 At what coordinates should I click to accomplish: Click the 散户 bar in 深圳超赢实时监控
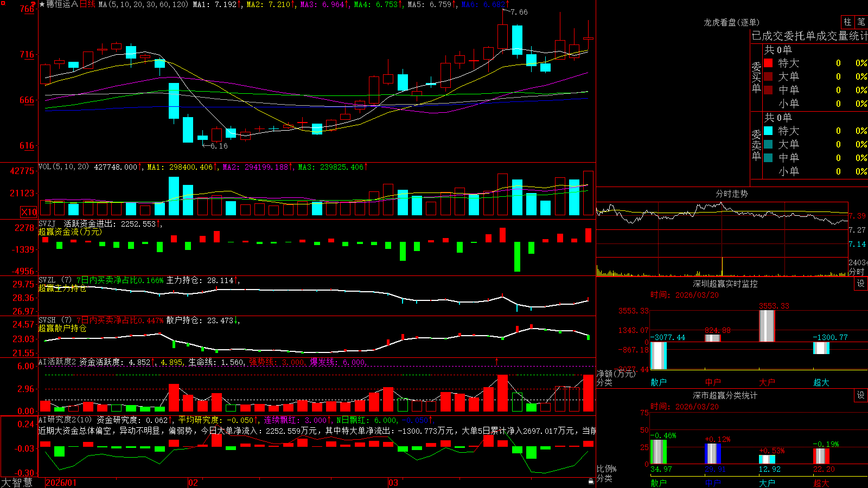pos(659,356)
